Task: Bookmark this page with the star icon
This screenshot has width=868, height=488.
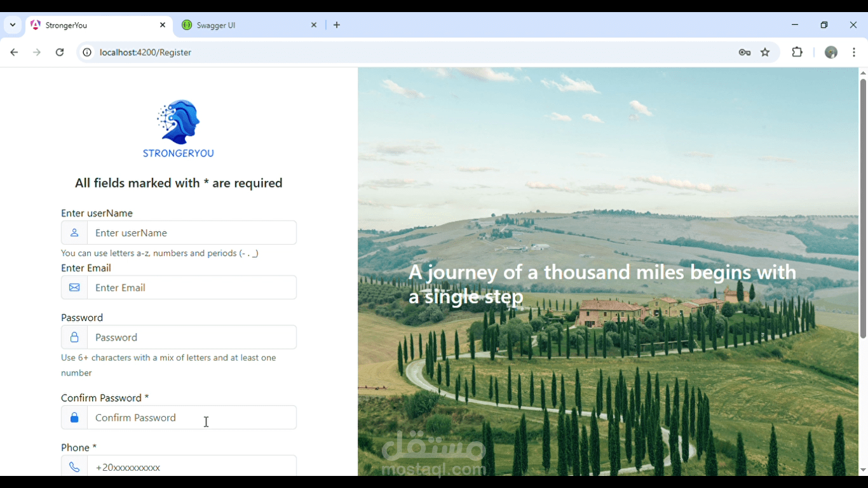Action: tap(765, 52)
